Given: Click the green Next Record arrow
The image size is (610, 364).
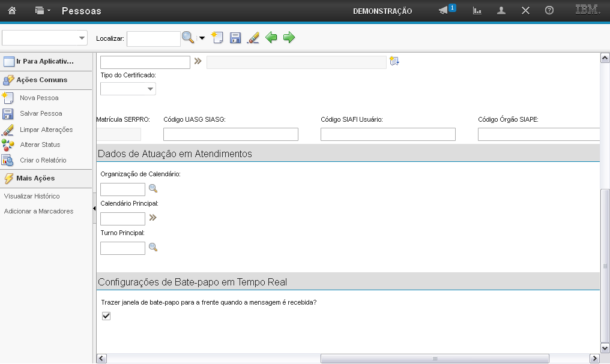Looking at the screenshot, I should pos(289,38).
